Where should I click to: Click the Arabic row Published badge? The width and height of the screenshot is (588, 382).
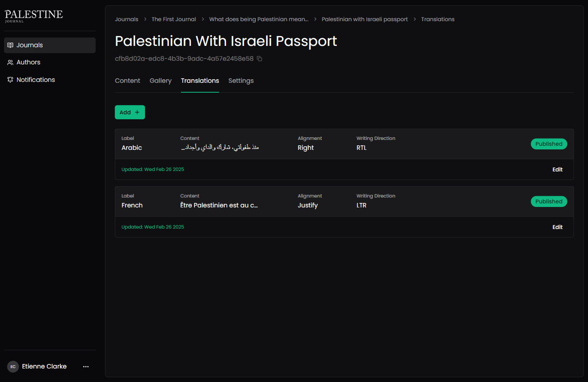(x=549, y=144)
